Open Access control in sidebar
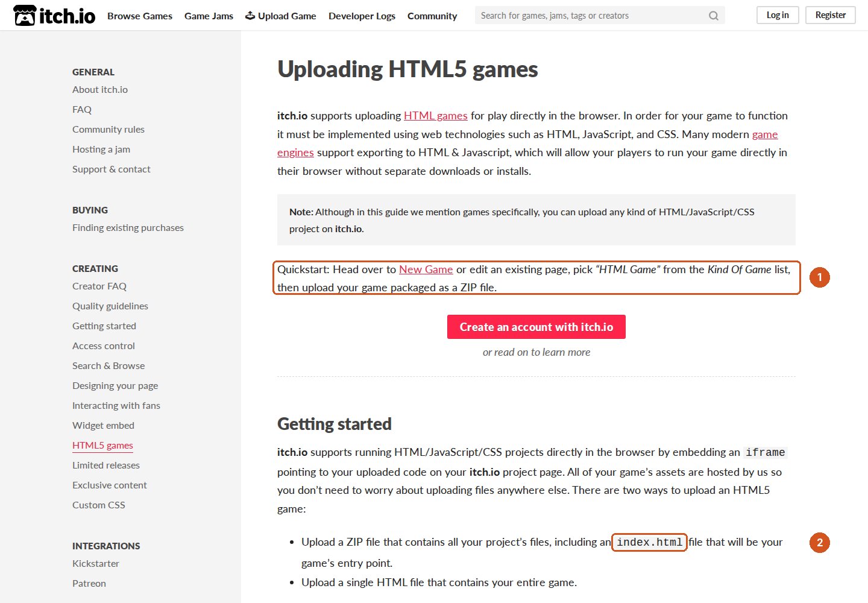 point(104,346)
